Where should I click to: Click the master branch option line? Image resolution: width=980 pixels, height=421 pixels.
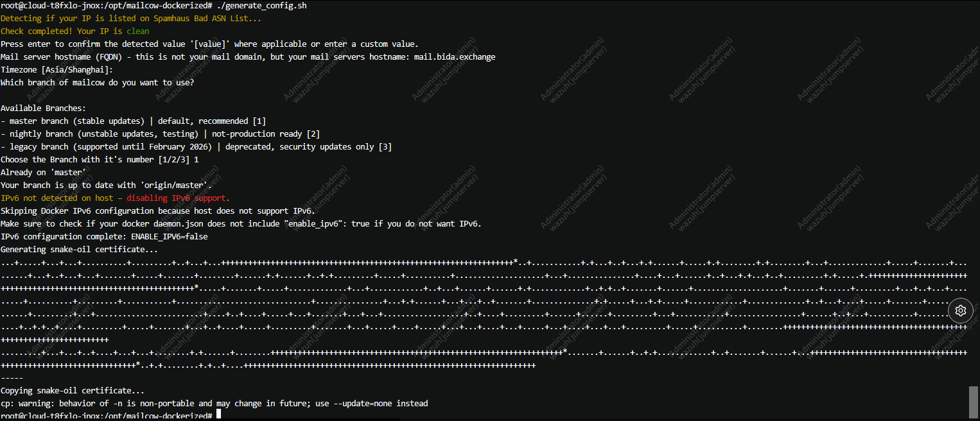pyautogui.click(x=133, y=121)
